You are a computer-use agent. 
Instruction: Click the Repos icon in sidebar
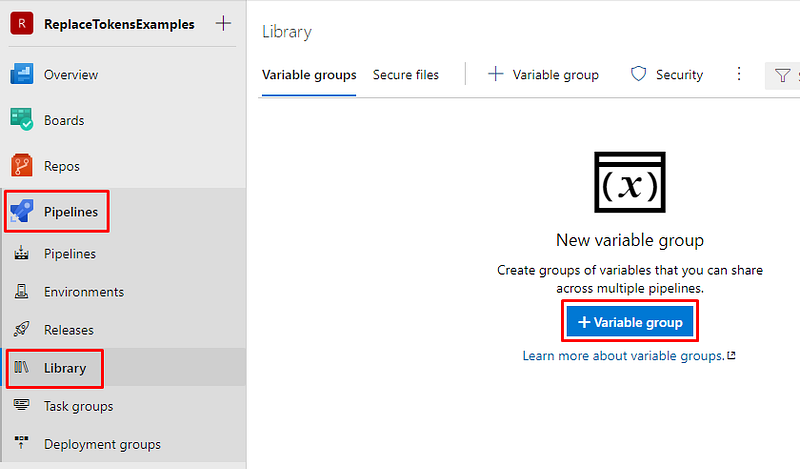(21, 165)
